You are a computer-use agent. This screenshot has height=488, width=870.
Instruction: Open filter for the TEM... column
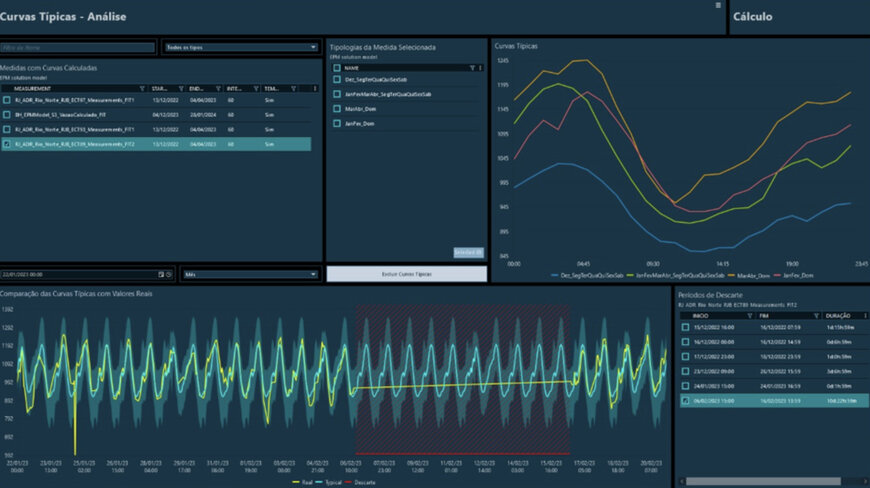point(294,89)
